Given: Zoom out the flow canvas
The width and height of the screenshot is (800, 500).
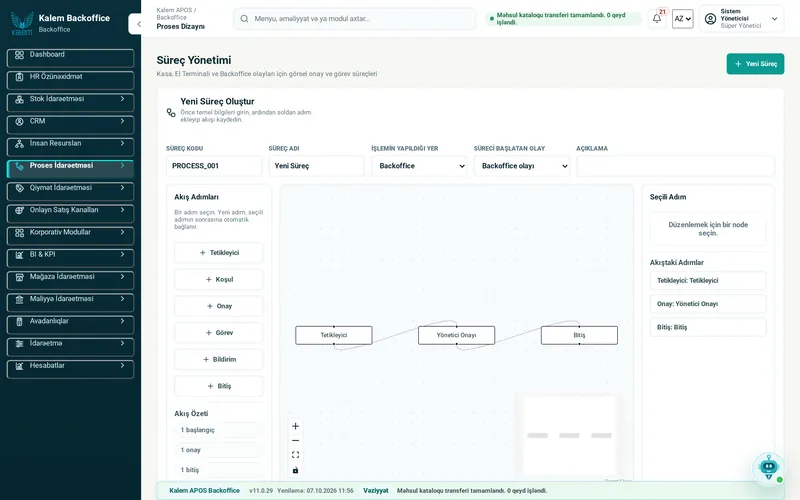Looking at the screenshot, I should point(295,440).
